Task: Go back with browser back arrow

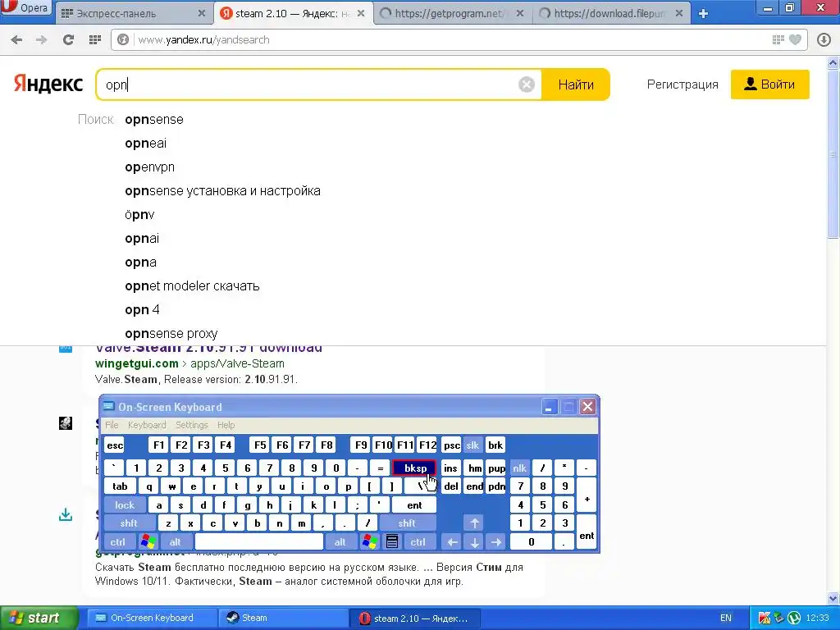Action: (x=16, y=39)
